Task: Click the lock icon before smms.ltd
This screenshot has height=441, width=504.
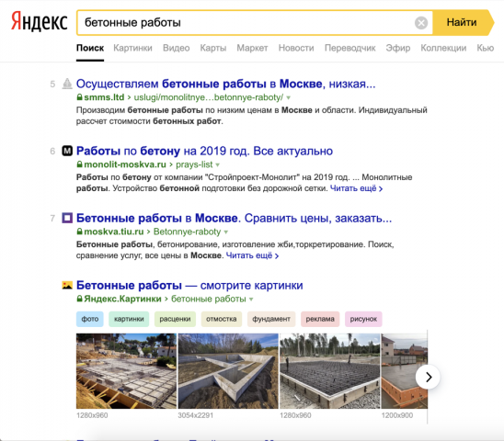Action: point(79,97)
